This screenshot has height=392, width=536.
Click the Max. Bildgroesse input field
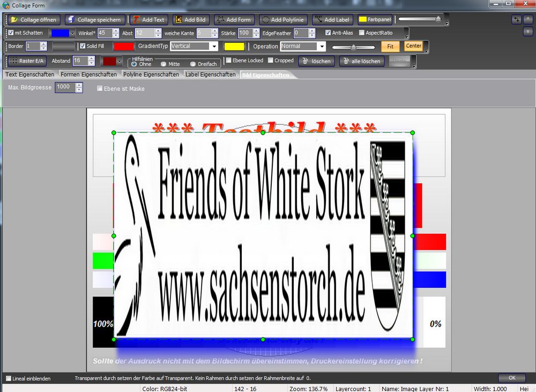[x=65, y=87]
